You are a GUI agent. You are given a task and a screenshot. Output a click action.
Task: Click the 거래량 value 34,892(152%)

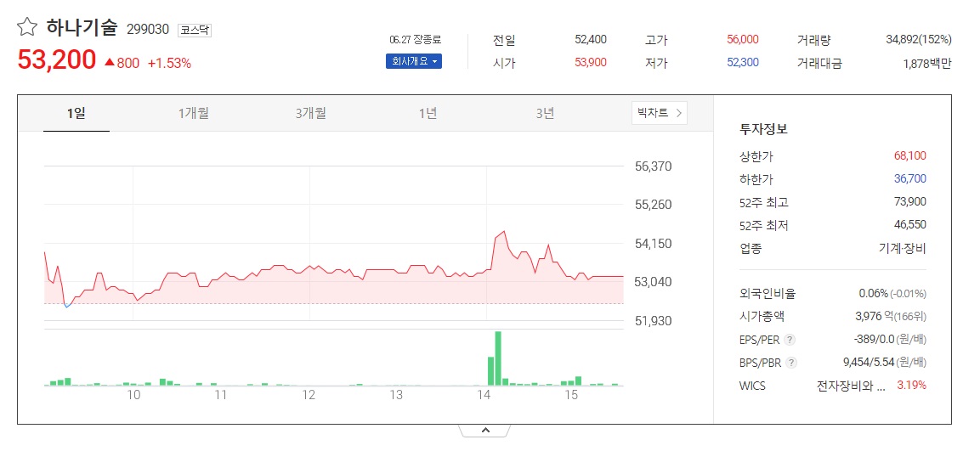pyautogui.click(x=919, y=39)
